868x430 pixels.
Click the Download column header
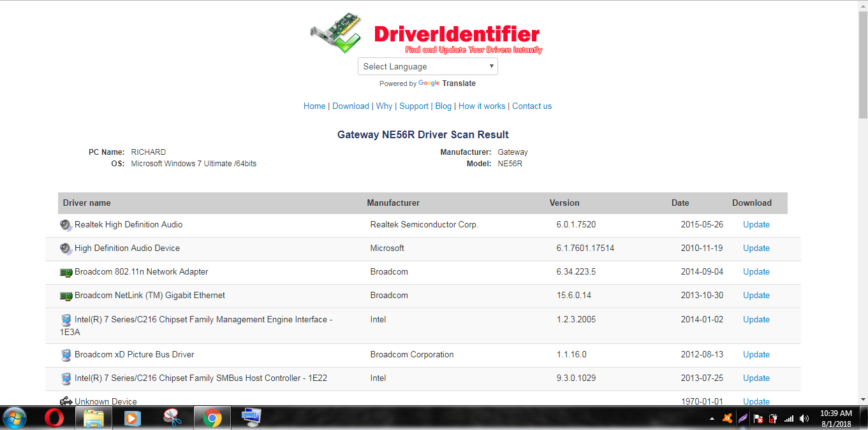752,203
